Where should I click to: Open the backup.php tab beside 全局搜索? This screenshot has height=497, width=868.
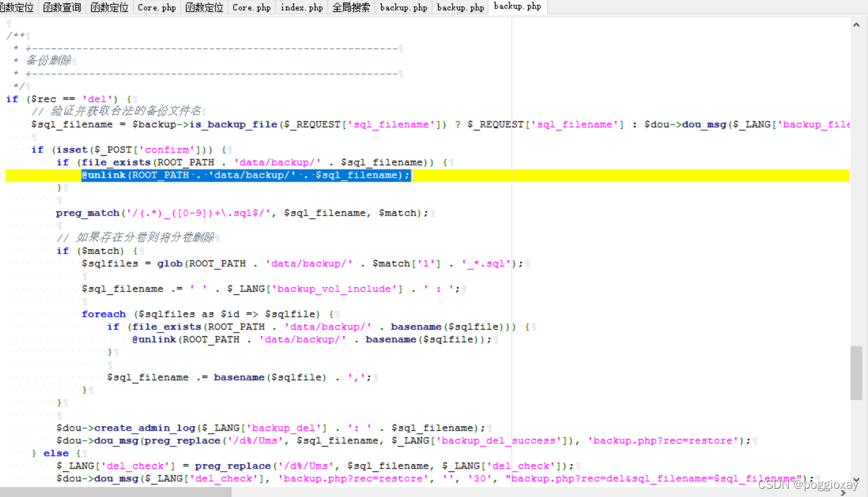click(403, 8)
